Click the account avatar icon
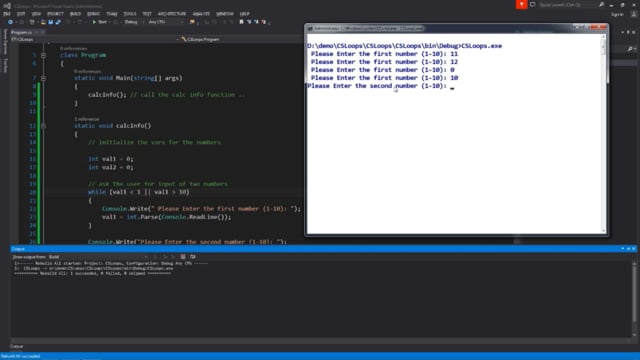Image resolution: width=640 pixels, height=360 pixels. [x=633, y=14]
